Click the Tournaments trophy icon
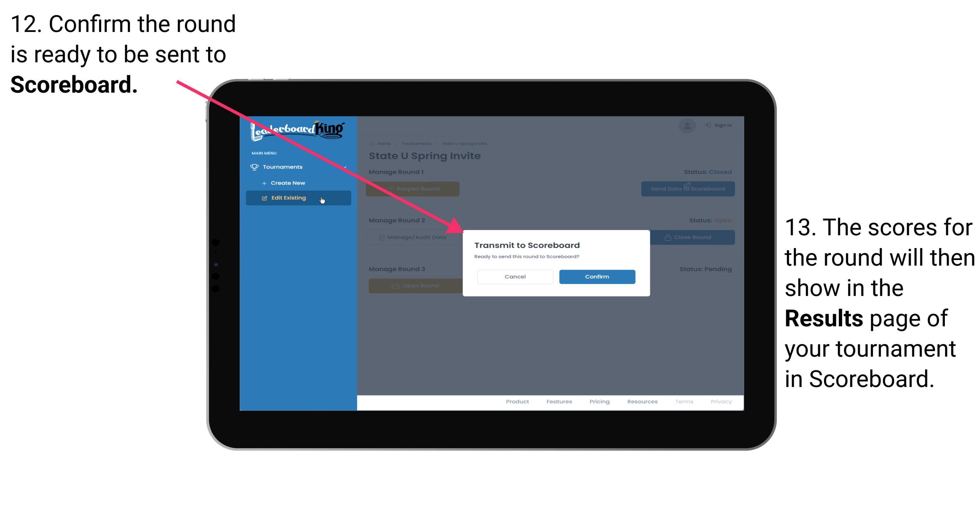Image resolution: width=980 pixels, height=527 pixels. tap(254, 167)
